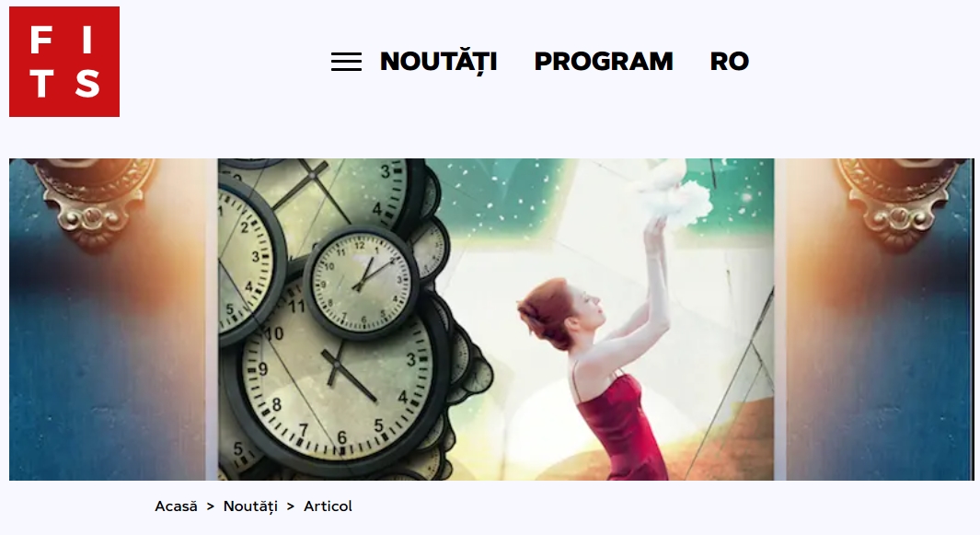Click the first breadcrumb separator after Acasă

tap(211, 506)
